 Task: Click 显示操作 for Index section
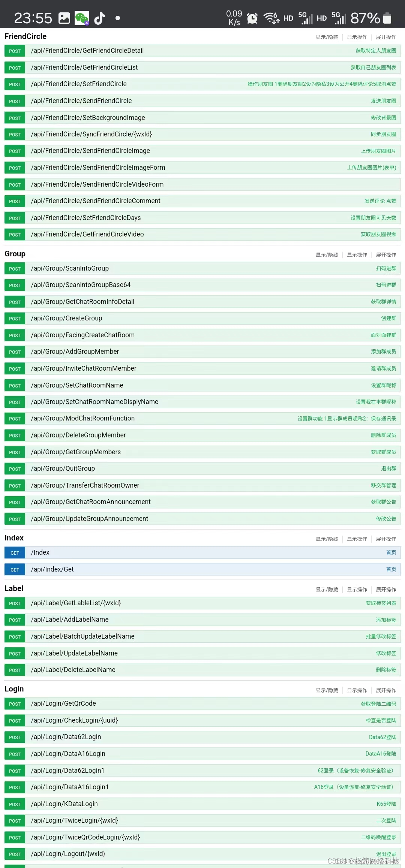357,539
